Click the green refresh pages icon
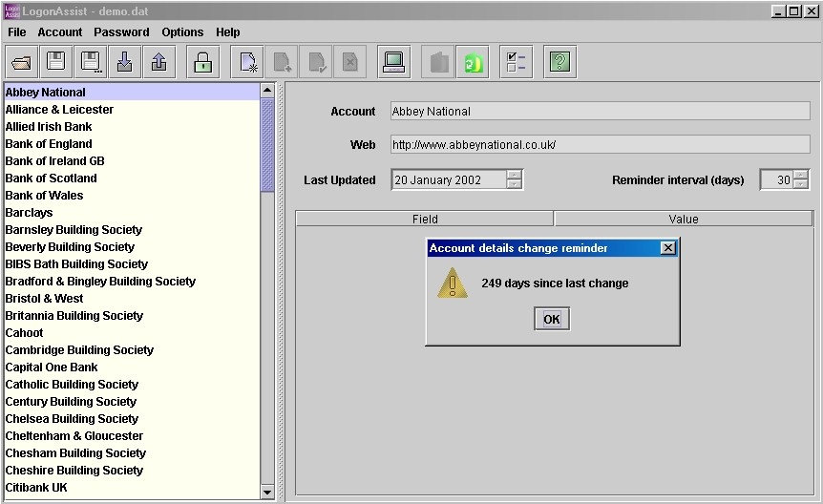Image resolution: width=823 pixels, height=504 pixels. pyautogui.click(x=473, y=62)
